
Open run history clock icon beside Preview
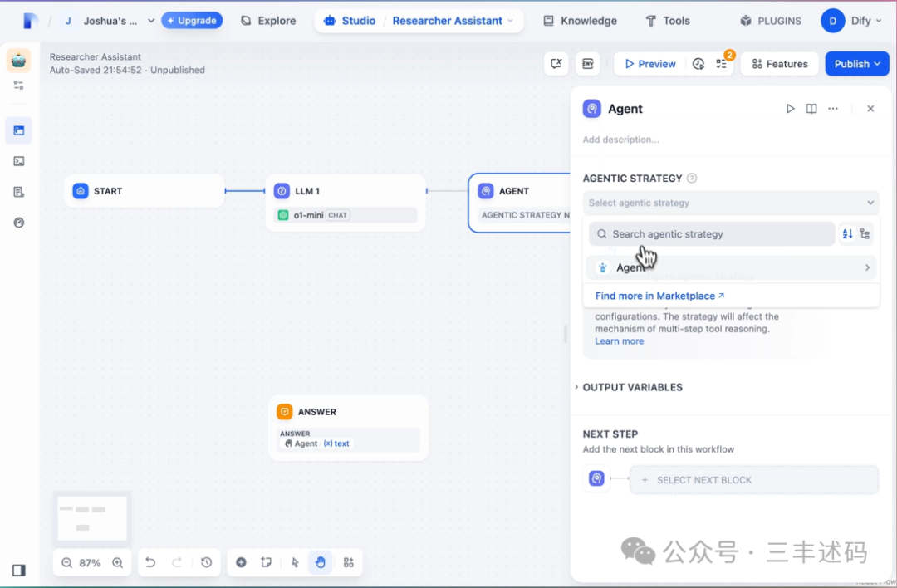pyautogui.click(x=698, y=63)
